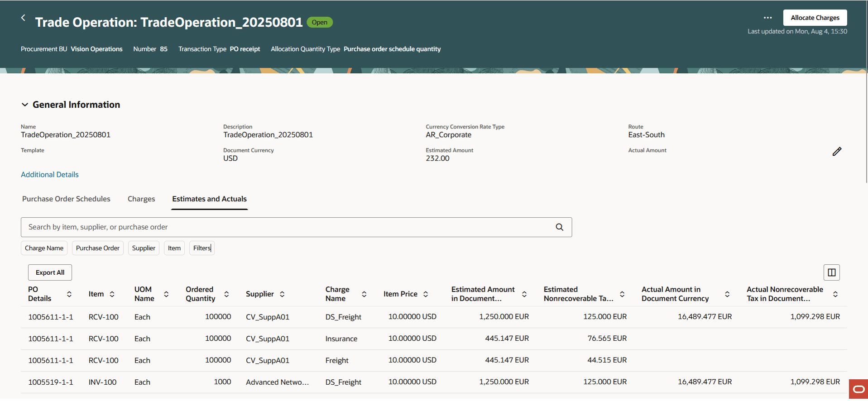868x401 pixels.
Task: Click the Advanced Netwo... supplier cell
Action: click(x=278, y=382)
